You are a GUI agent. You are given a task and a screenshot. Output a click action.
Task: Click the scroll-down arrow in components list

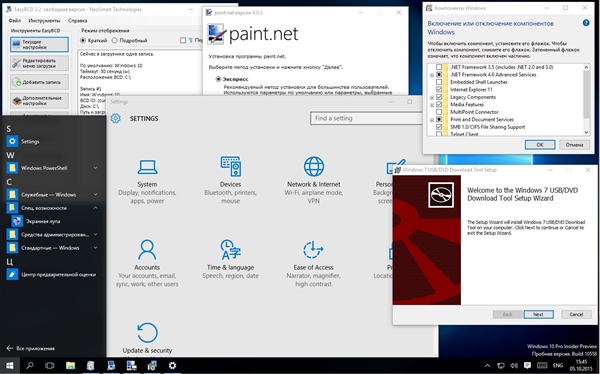click(x=586, y=132)
